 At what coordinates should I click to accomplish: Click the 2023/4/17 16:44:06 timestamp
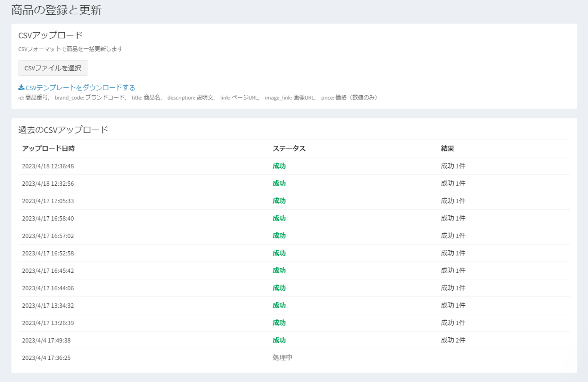point(48,288)
